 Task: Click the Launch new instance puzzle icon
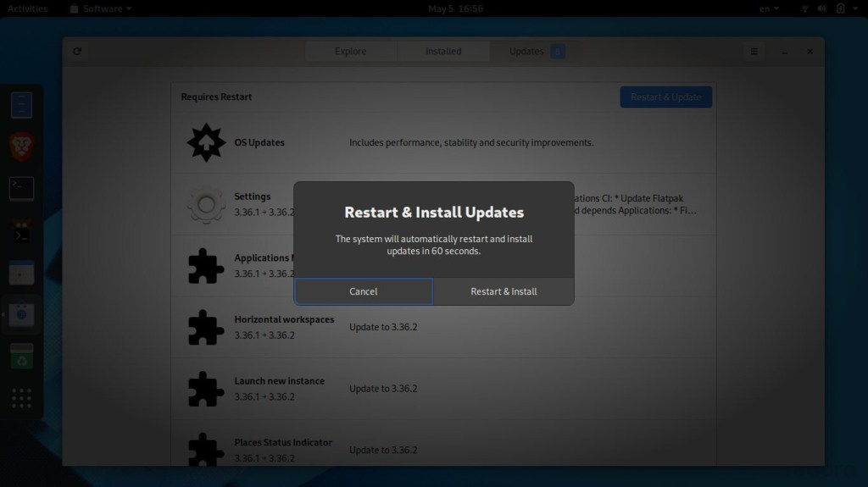coord(206,389)
